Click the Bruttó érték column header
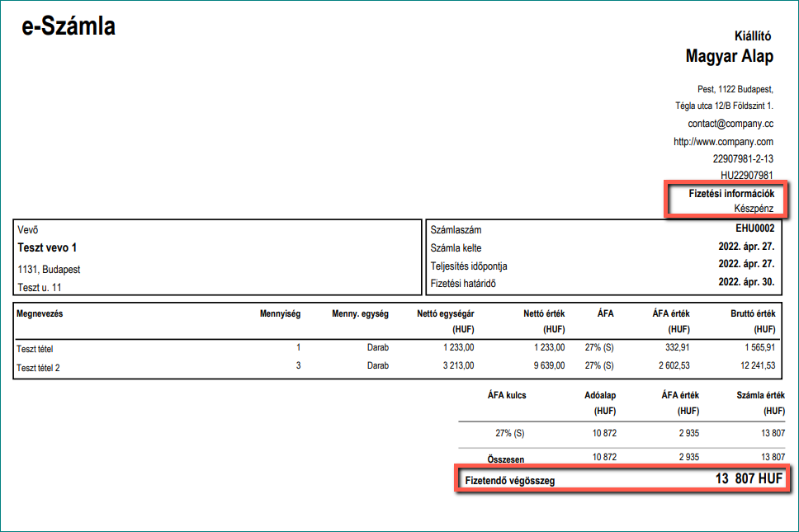Image resolution: width=799 pixels, height=532 pixels. coord(753,313)
